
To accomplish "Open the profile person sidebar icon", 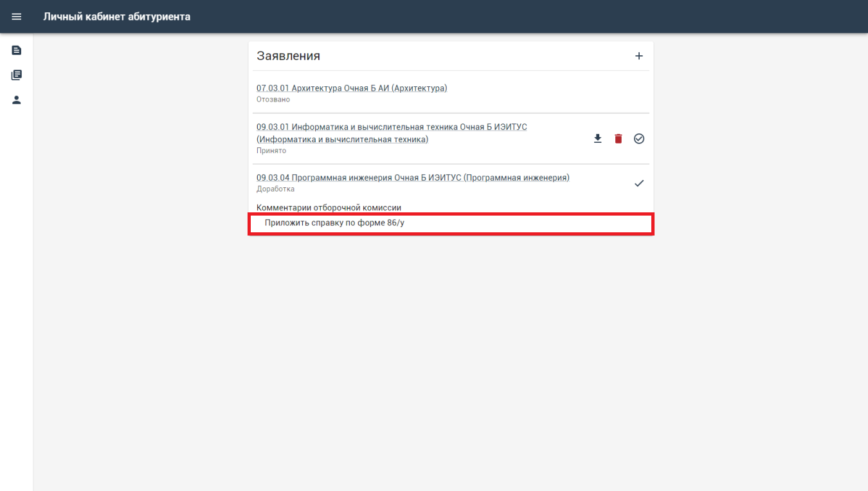I will tap(17, 100).
